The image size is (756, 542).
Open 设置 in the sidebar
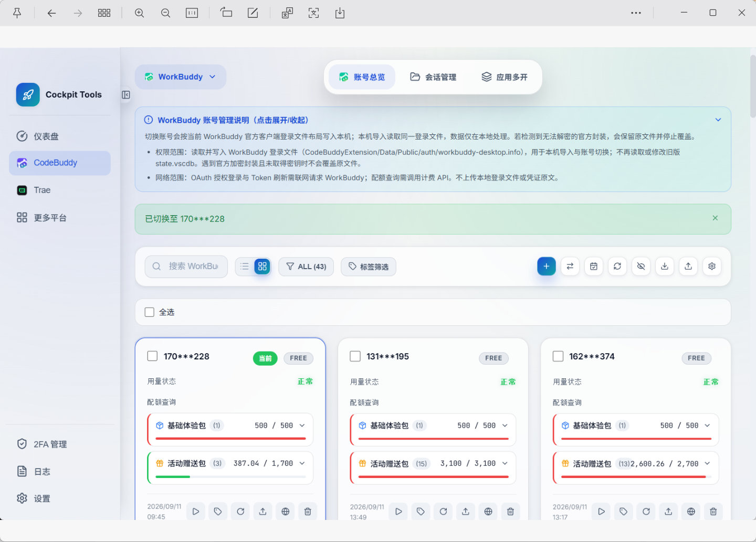click(60, 498)
